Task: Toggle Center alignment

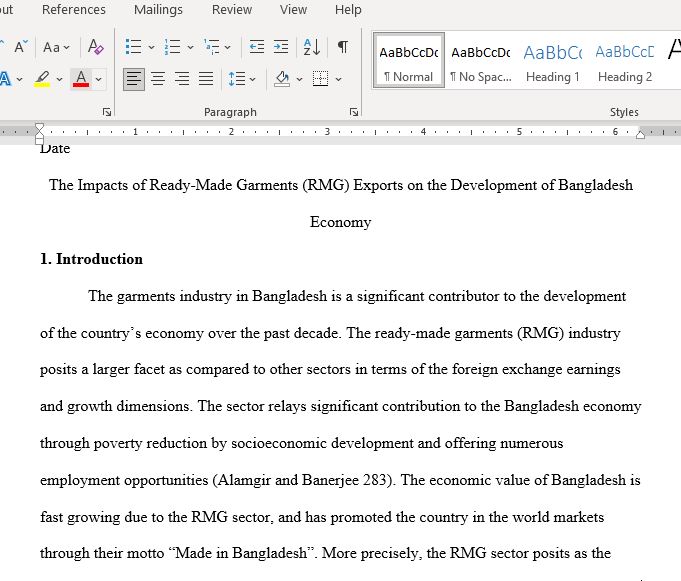Action: [158, 79]
